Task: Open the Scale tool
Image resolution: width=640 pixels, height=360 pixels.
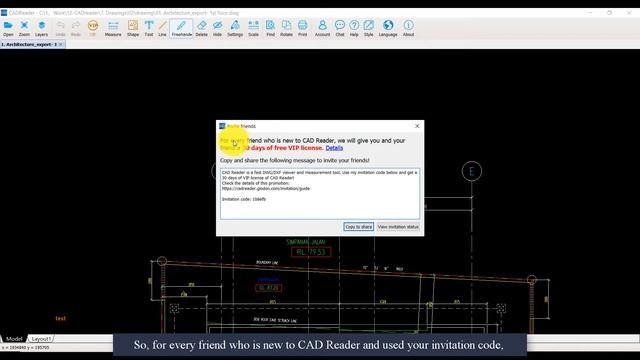Action: pos(253,29)
